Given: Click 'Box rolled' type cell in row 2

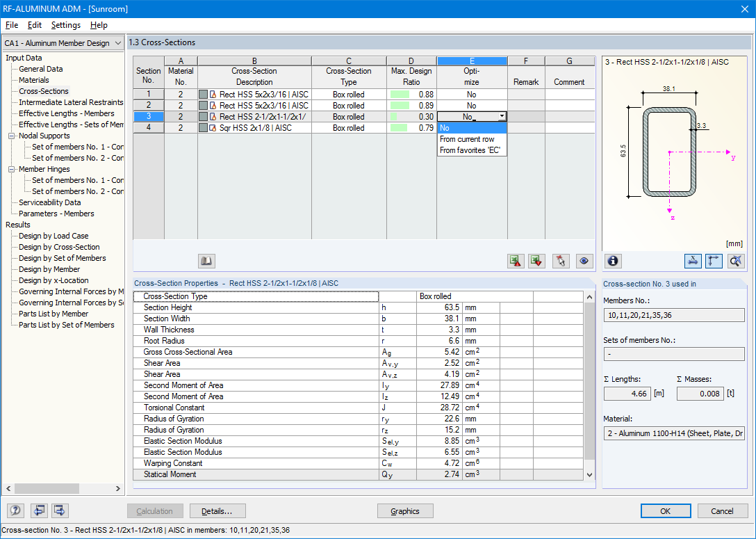Looking at the screenshot, I should [349, 106].
